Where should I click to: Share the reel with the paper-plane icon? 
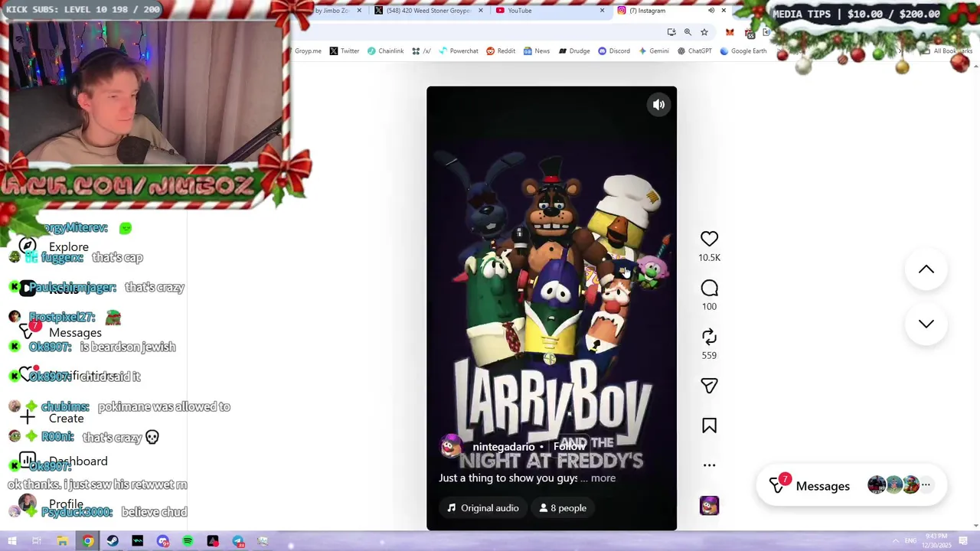[709, 386]
